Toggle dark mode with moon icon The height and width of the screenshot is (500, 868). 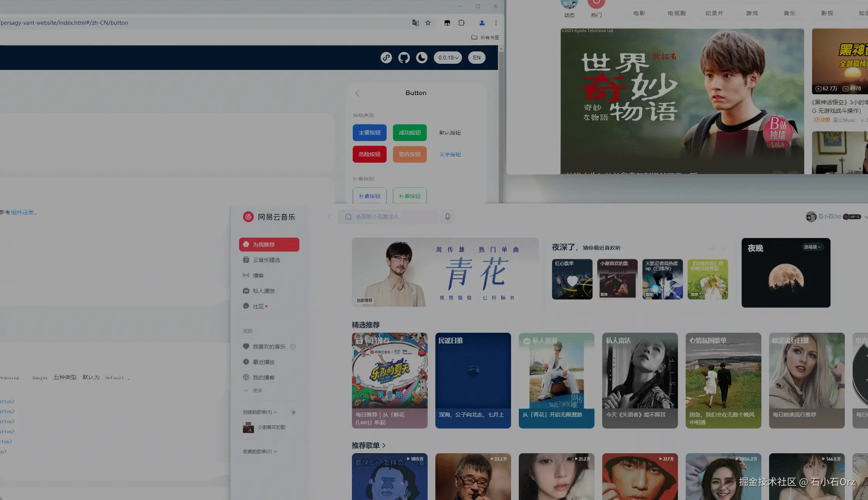[x=421, y=58]
